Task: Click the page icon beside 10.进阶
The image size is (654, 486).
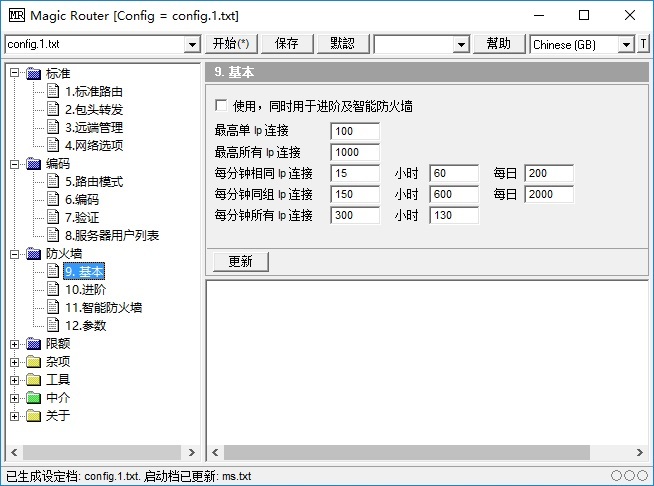Action: pos(53,289)
